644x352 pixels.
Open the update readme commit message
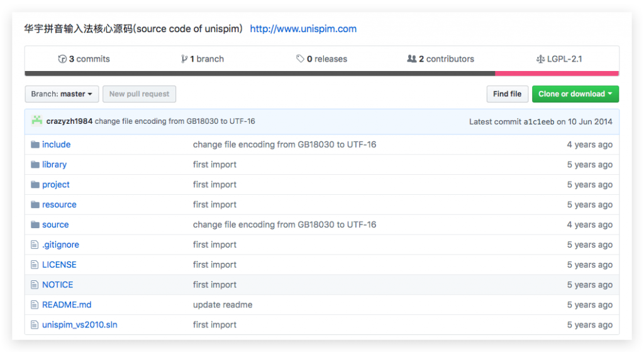click(x=223, y=305)
